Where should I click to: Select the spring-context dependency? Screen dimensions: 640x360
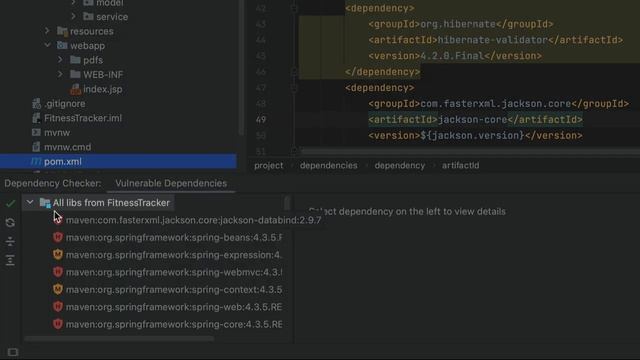pyautogui.click(x=174, y=289)
